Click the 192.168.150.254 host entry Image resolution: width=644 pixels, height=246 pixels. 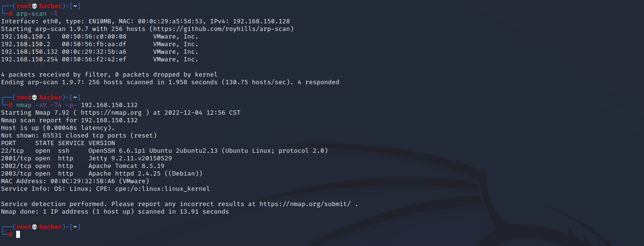tap(100, 59)
